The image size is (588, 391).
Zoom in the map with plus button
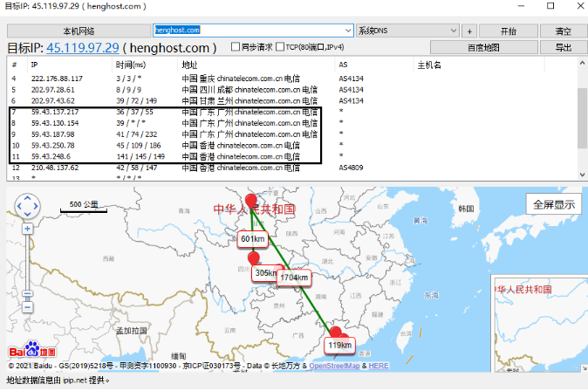[27, 229]
